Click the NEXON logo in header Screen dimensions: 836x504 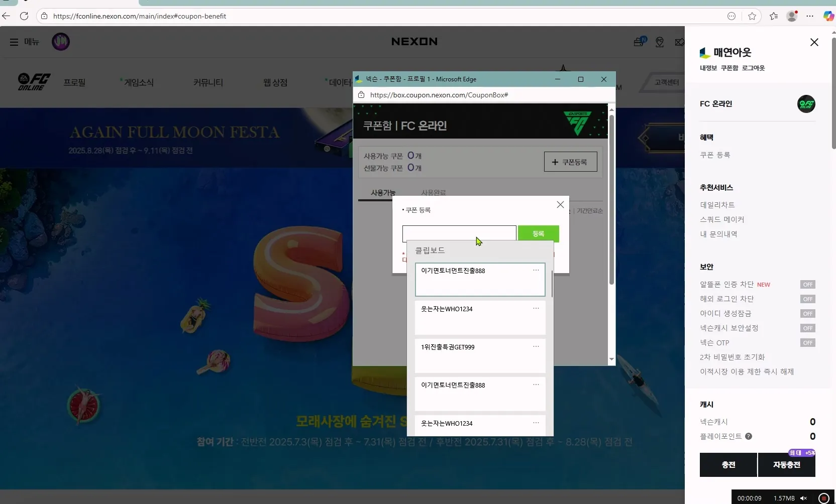[414, 42]
